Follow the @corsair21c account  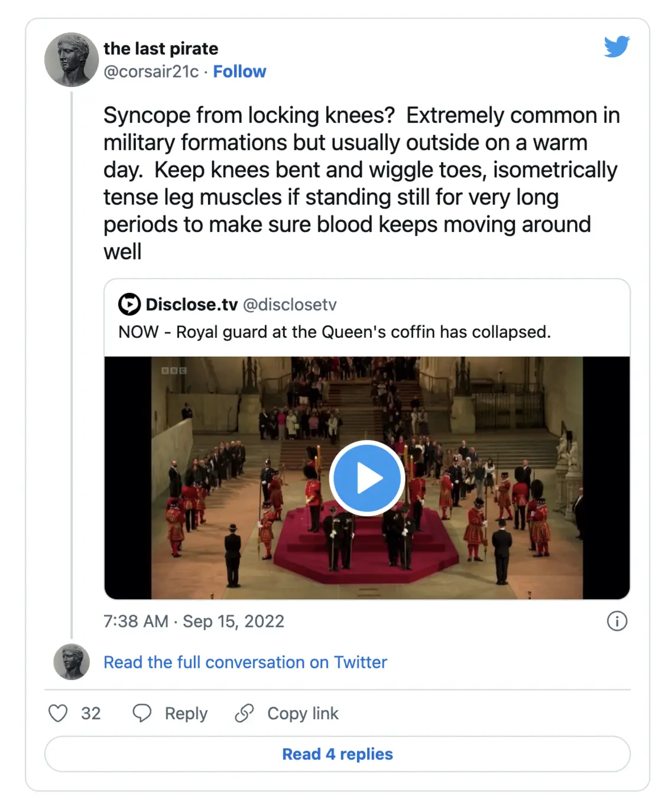coord(239,72)
